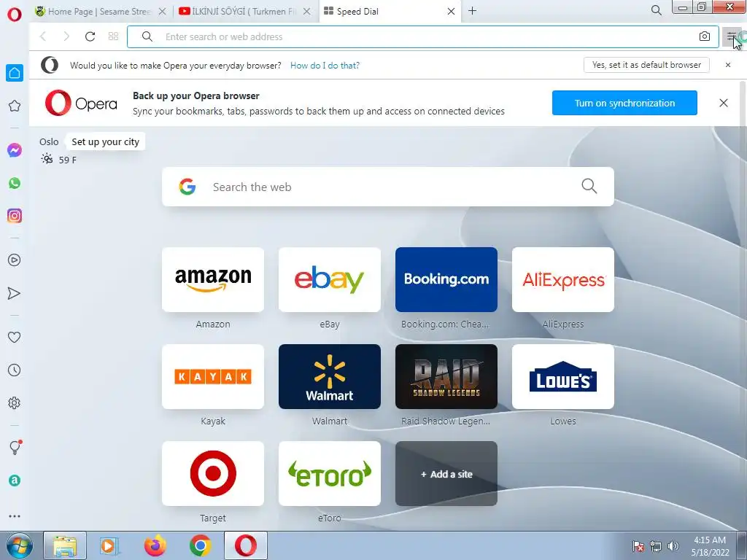The height and width of the screenshot is (560, 747).
Task: Open My Flow send icon
Action: [x=15, y=293]
